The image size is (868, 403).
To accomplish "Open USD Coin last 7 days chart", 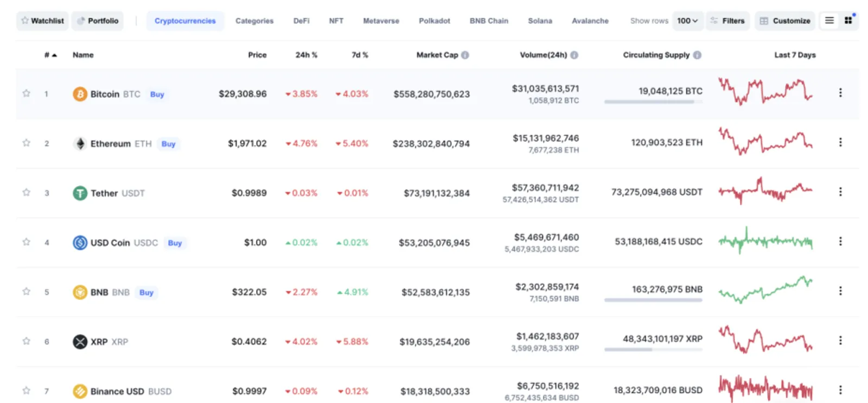I will click(x=765, y=241).
